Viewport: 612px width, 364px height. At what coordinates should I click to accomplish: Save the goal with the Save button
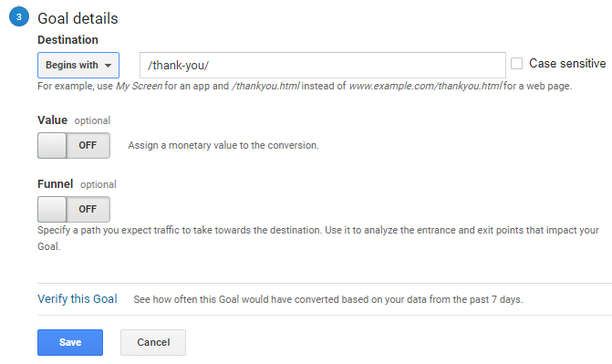coord(70,342)
